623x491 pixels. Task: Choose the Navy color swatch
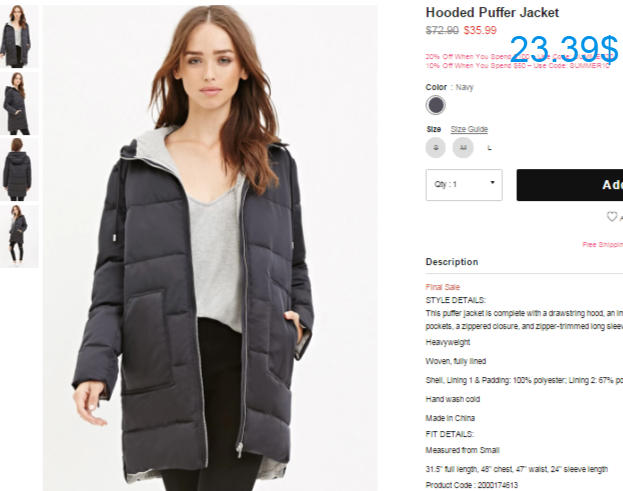[x=435, y=105]
